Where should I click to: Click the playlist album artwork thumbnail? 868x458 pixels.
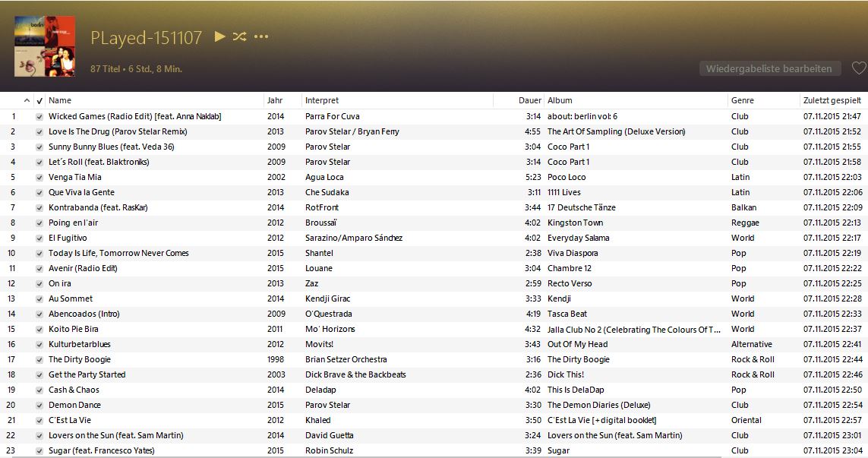pos(44,46)
